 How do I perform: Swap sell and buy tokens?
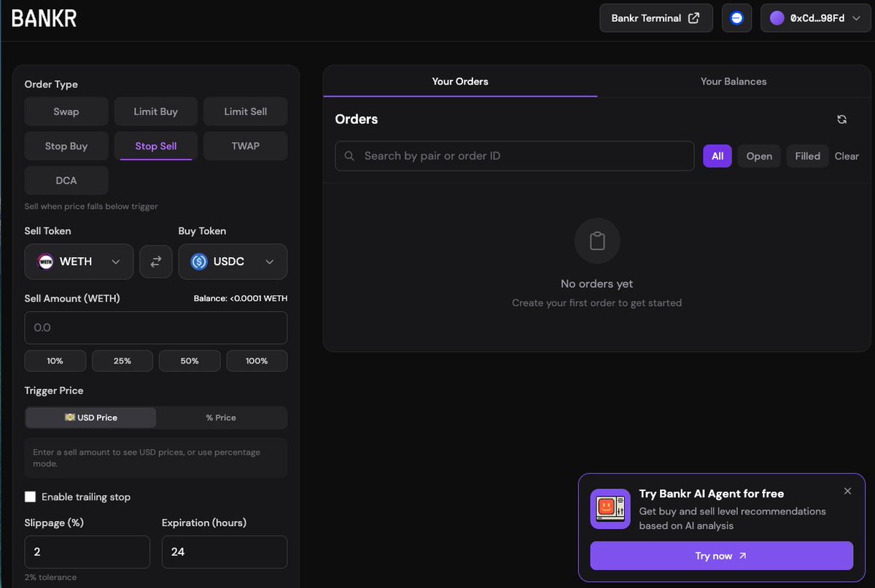coord(156,262)
